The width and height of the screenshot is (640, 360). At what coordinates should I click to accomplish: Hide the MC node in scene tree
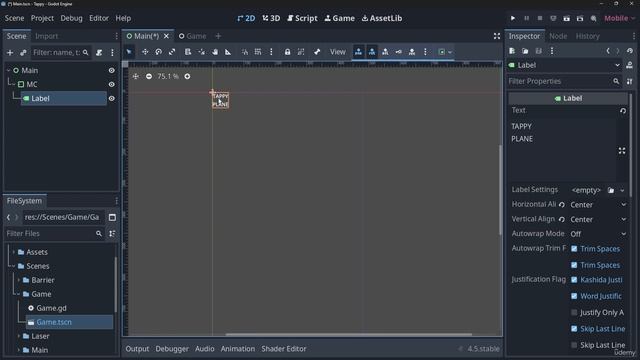(x=111, y=84)
